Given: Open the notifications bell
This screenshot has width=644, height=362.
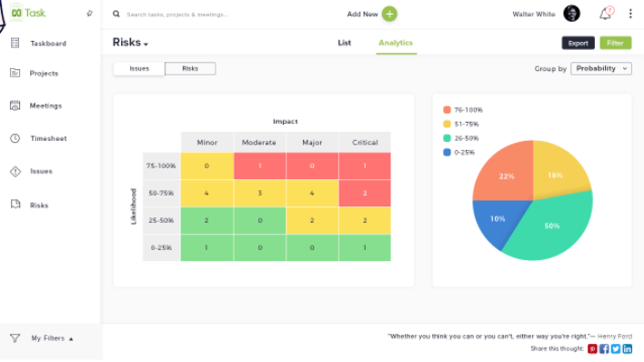Looking at the screenshot, I should [606, 13].
